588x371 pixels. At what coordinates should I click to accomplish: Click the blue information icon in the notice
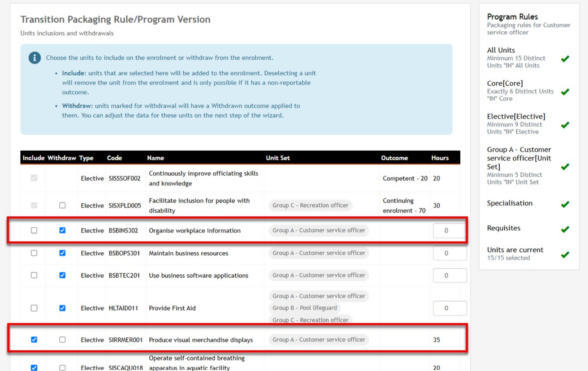click(x=35, y=58)
